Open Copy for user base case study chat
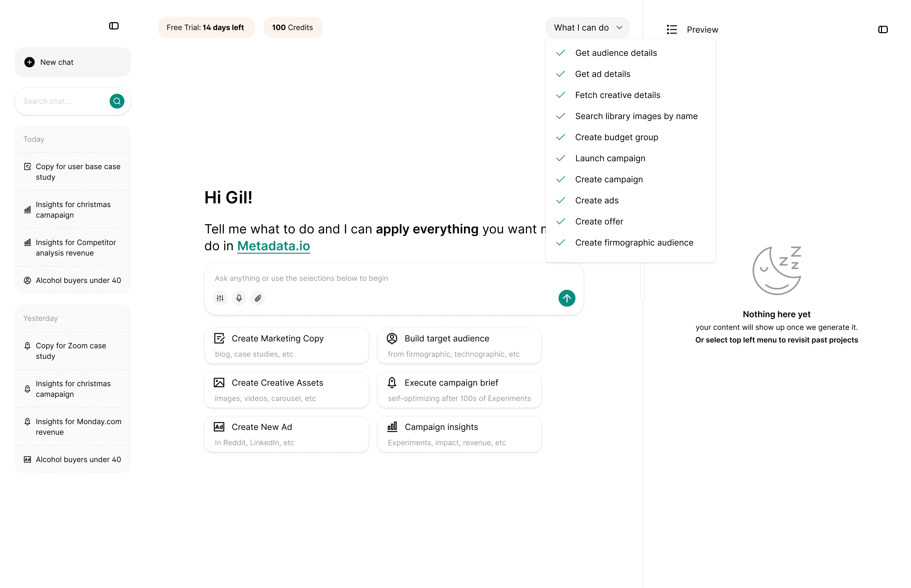Screen dimensions: 911x588 pyautogui.click(x=77, y=171)
